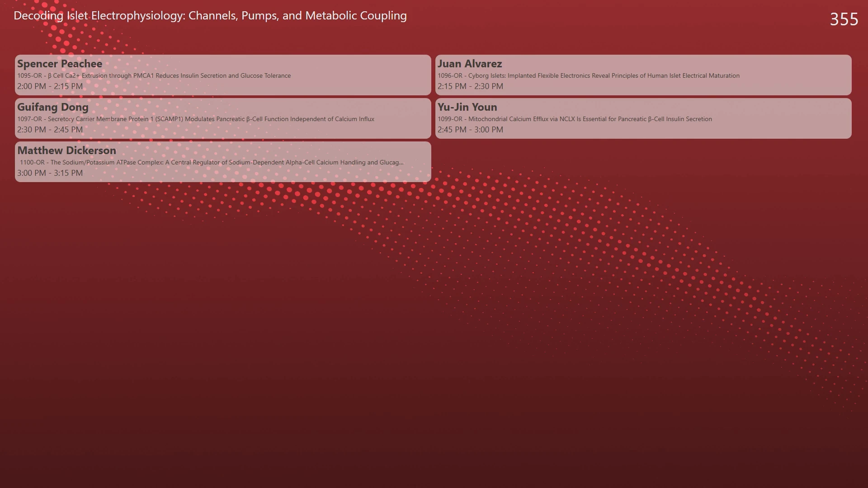Open Guifang Dong's session card
The width and height of the screenshot is (868, 488).
coord(223,118)
